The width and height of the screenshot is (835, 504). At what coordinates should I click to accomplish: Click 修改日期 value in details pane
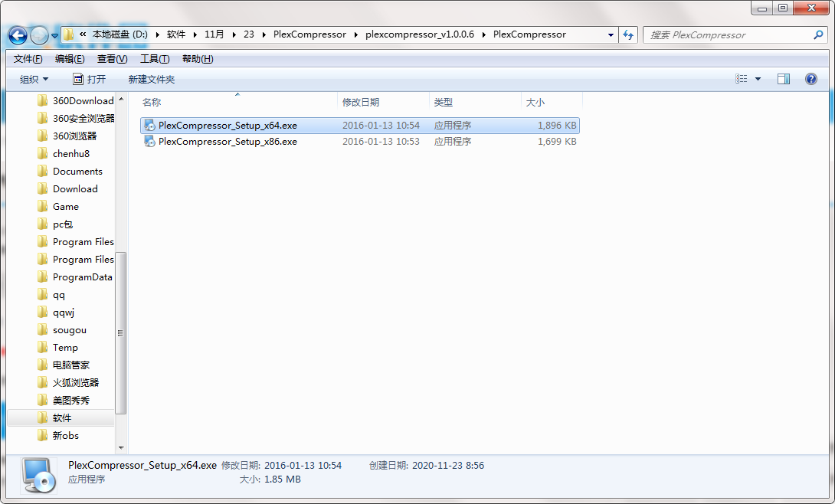pyautogui.click(x=303, y=465)
